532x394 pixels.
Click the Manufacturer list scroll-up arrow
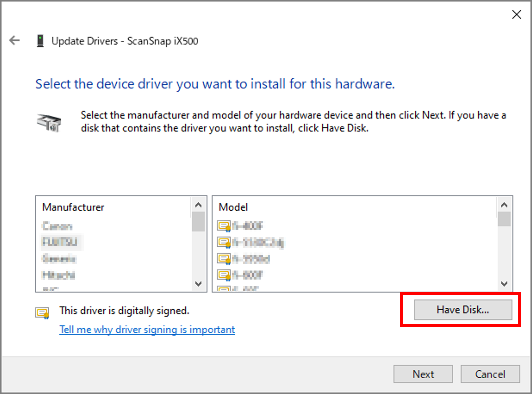point(198,205)
